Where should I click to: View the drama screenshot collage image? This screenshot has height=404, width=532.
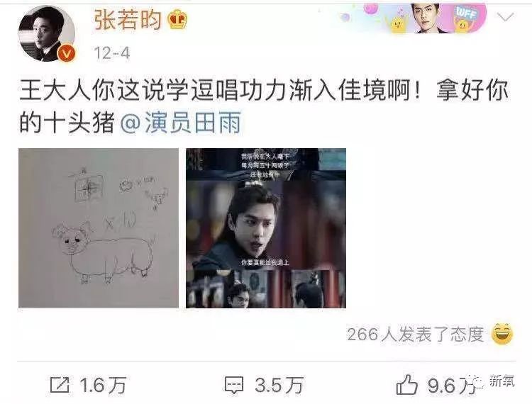point(266,228)
